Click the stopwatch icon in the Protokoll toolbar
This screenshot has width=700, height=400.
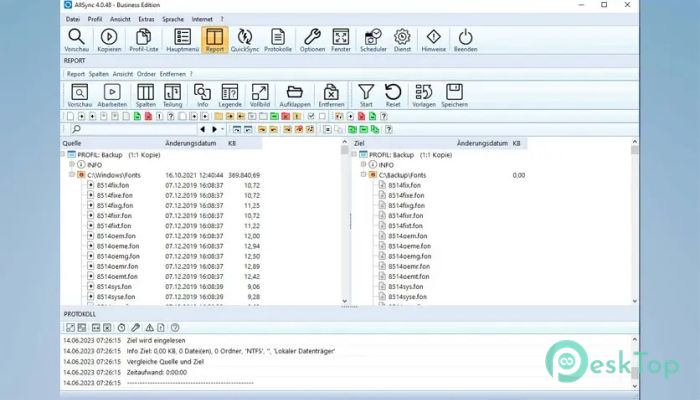tap(121, 328)
